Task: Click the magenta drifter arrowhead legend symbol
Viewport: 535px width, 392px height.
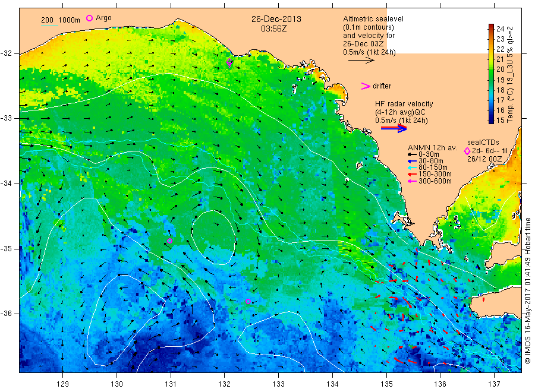Action: coord(366,86)
